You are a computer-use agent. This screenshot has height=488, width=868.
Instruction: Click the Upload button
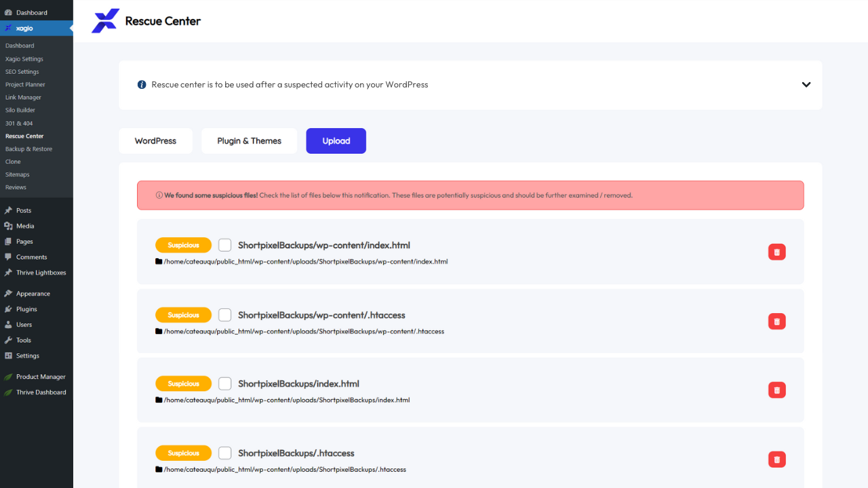(x=336, y=140)
